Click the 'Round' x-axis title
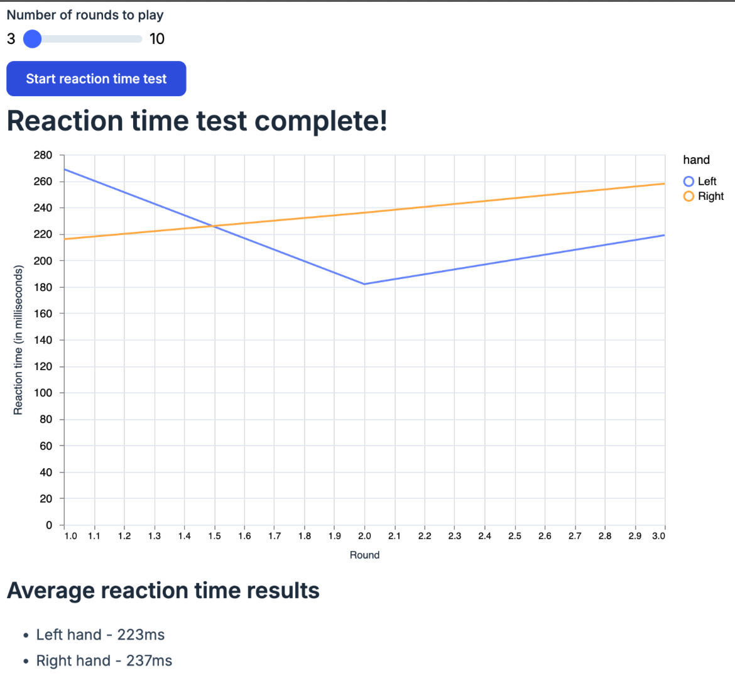 [x=364, y=555]
